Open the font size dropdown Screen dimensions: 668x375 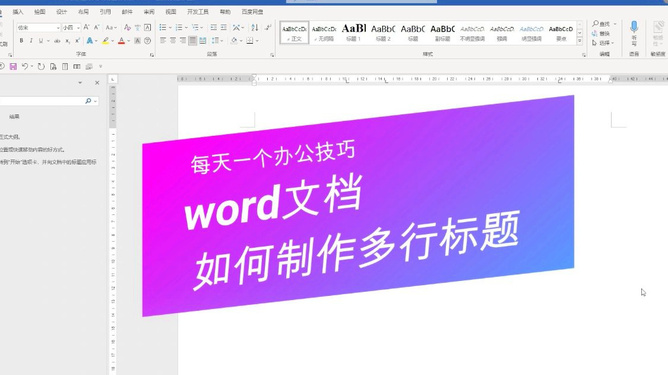[78, 28]
